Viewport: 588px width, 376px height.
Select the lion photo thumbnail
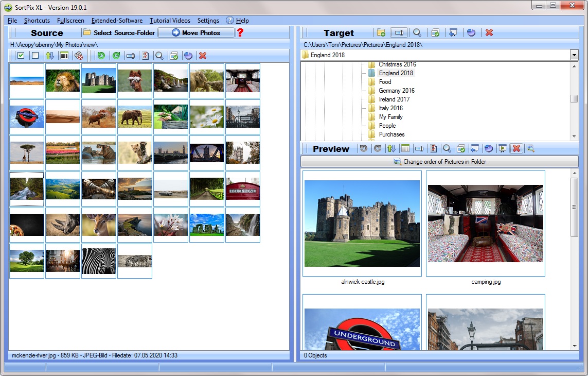click(63, 81)
